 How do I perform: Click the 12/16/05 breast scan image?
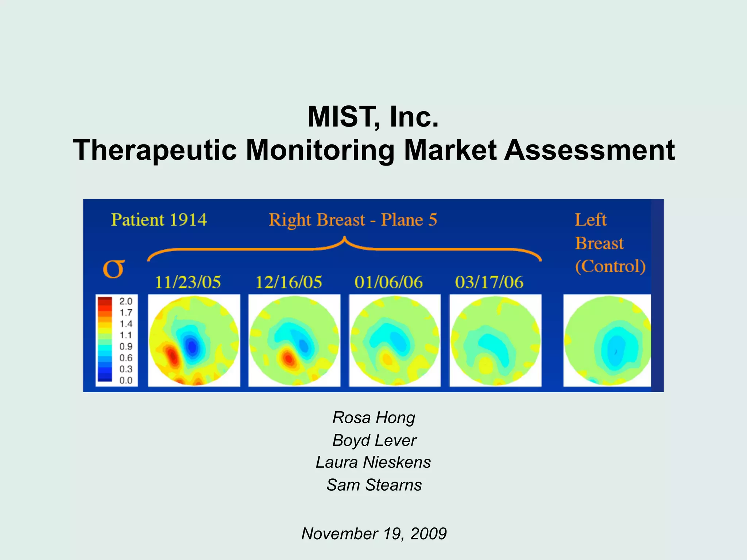[294, 340]
